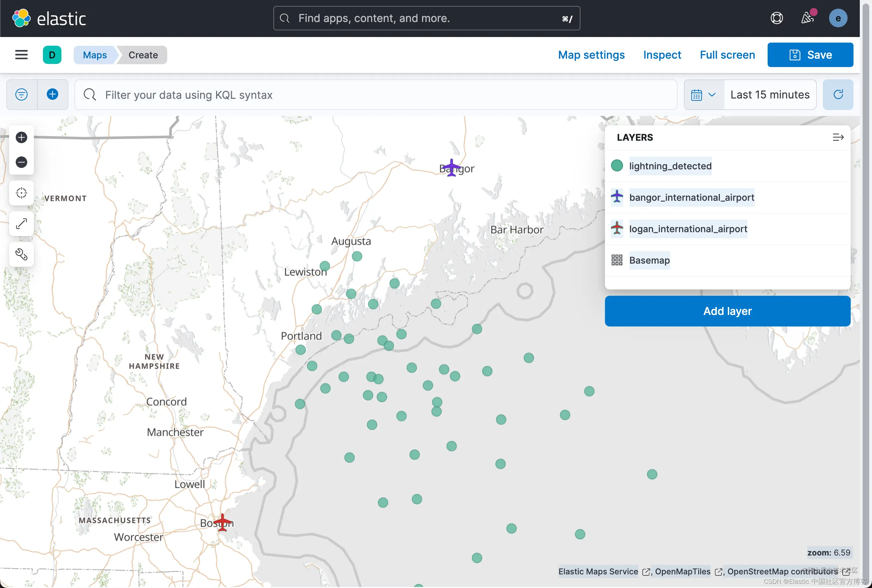This screenshot has height=588, width=872.
Task: Open the newsfeed notifications icon
Action: coord(807,18)
